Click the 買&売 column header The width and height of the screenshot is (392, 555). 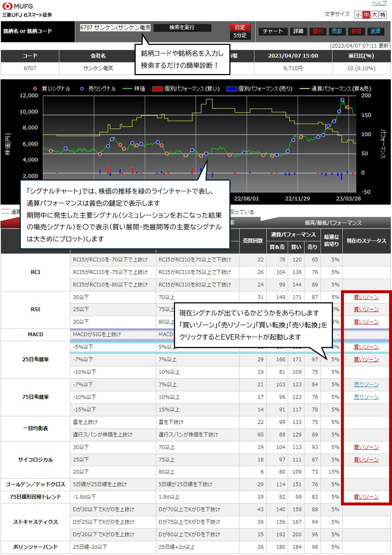pos(277,247)
